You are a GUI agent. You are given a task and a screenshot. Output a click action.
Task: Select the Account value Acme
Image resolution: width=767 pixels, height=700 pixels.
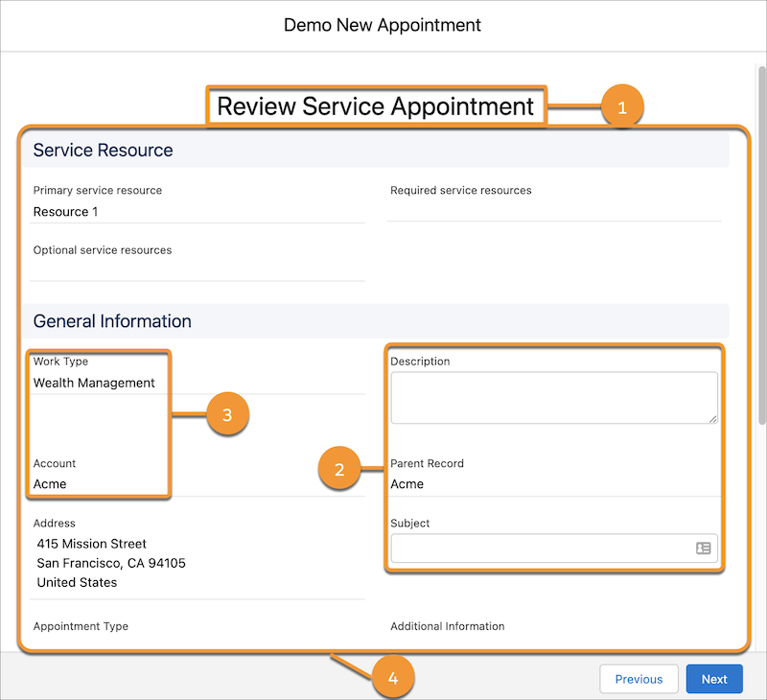tap(50, 484)
